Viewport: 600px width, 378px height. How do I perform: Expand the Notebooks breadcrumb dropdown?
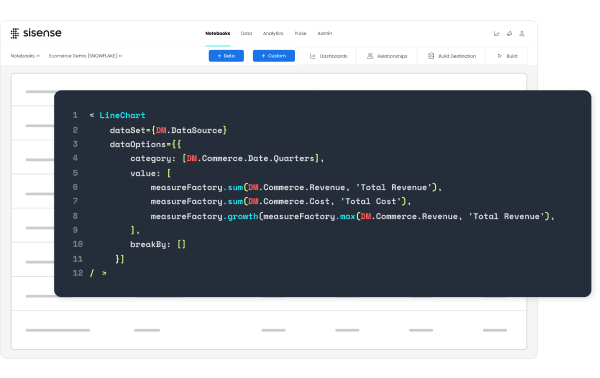[38, 56]
